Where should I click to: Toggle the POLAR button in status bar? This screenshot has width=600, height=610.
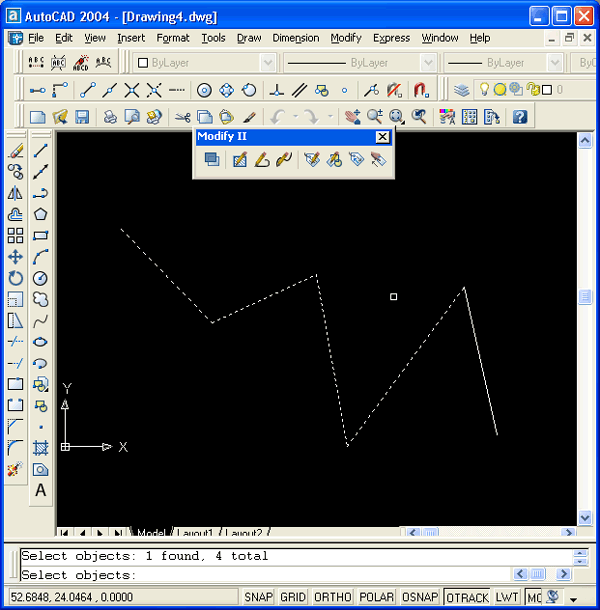click(377, 597)
